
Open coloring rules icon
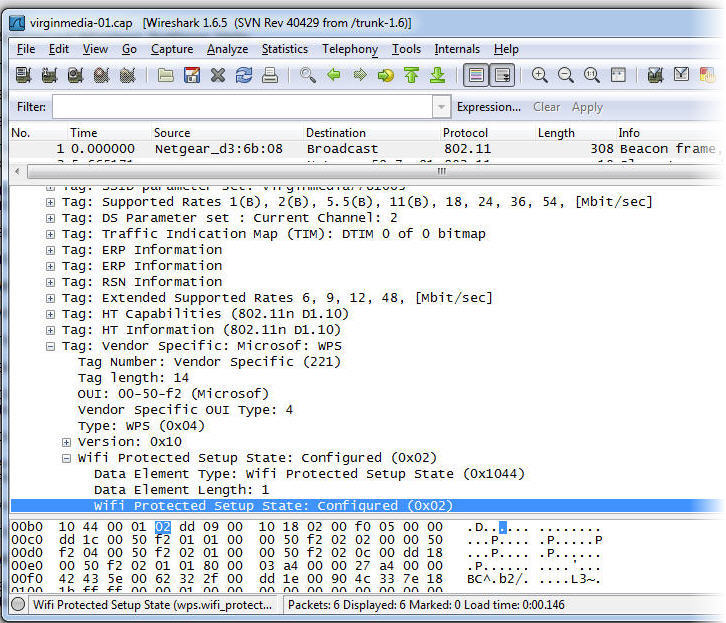707,75
